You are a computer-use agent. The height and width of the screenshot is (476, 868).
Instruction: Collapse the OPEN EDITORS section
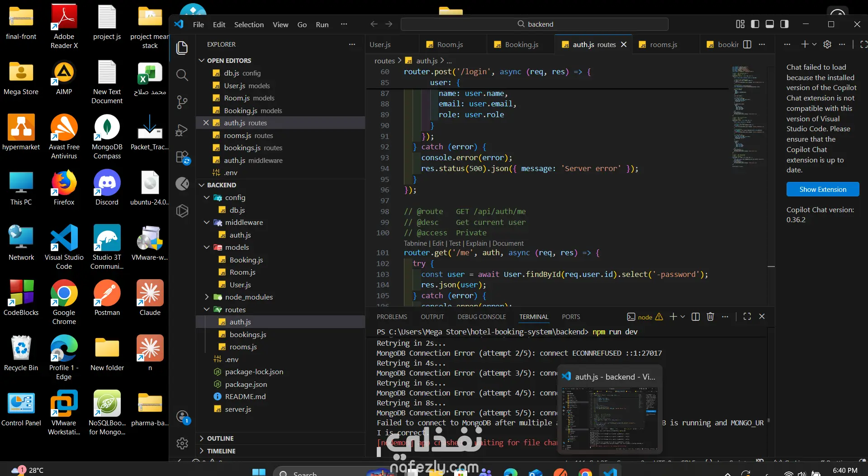tap(229, 61)
